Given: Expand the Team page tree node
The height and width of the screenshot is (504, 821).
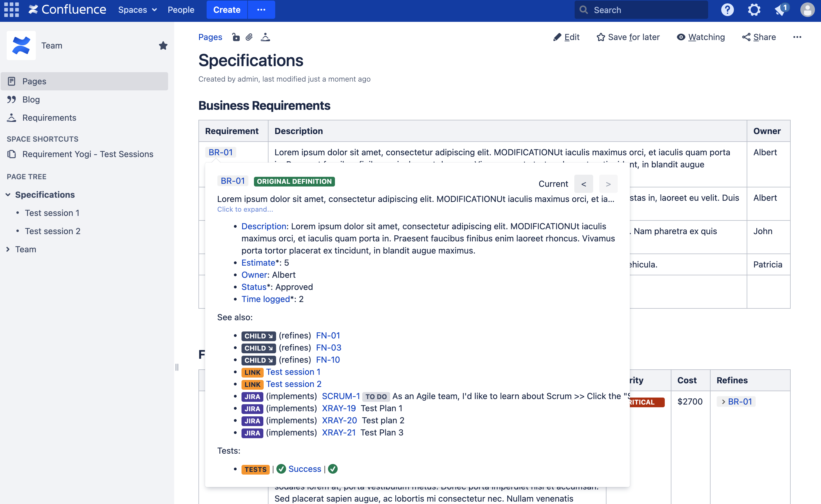Looking at the screenshot, I should click(x=8, y=249).
